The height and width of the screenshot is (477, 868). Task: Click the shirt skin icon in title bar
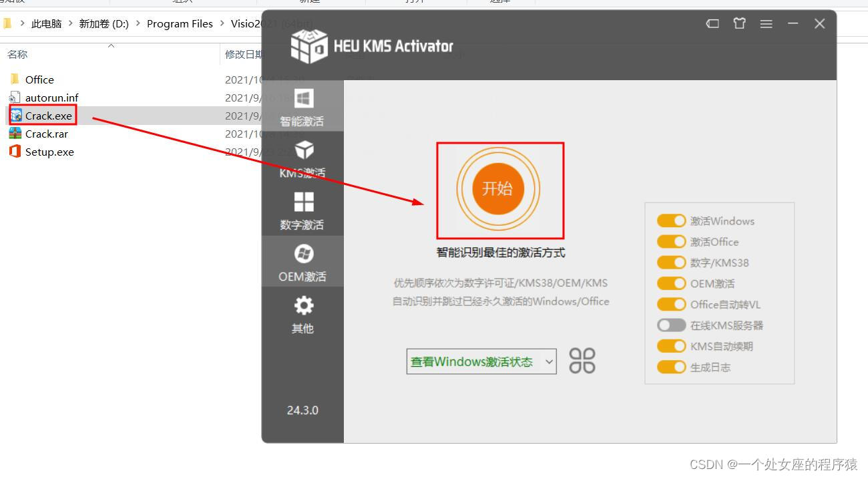[739, 24]
